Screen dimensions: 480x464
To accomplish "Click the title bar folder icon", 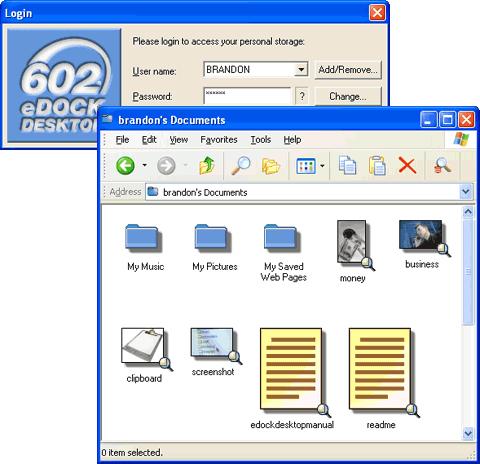I will click(107, 119).
